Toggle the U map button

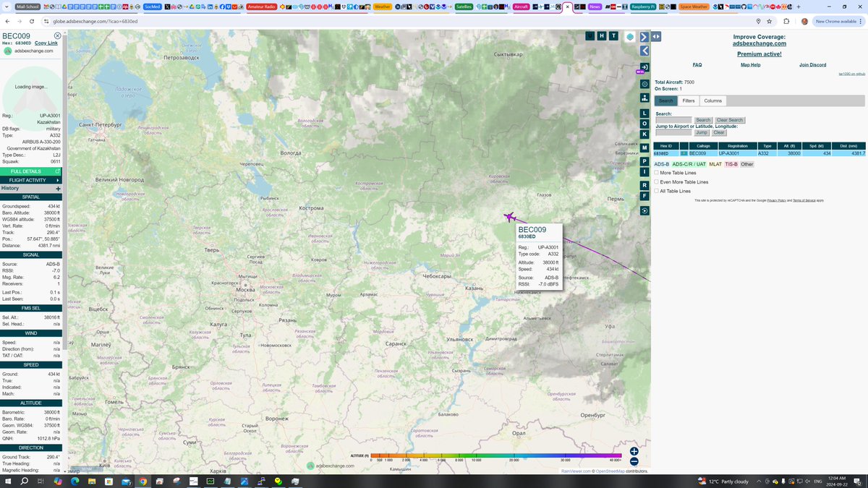pyautogui.click(x=590, y=35)
